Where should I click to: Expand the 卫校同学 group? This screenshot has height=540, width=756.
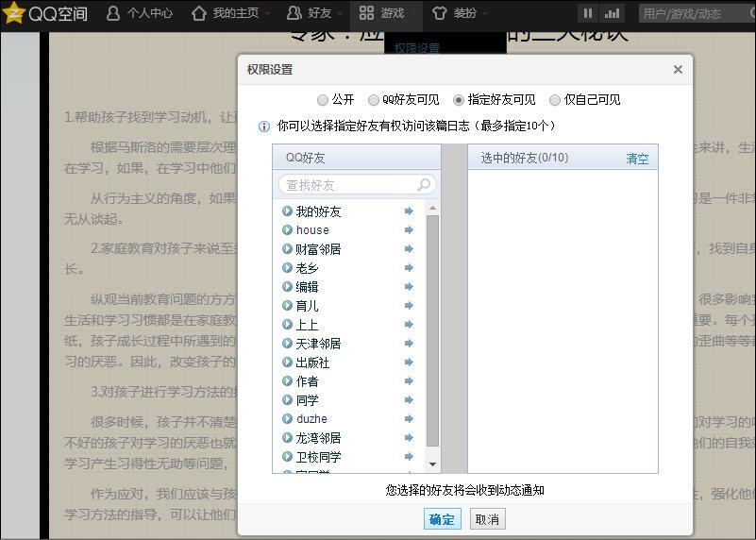[x=287, y=456]
